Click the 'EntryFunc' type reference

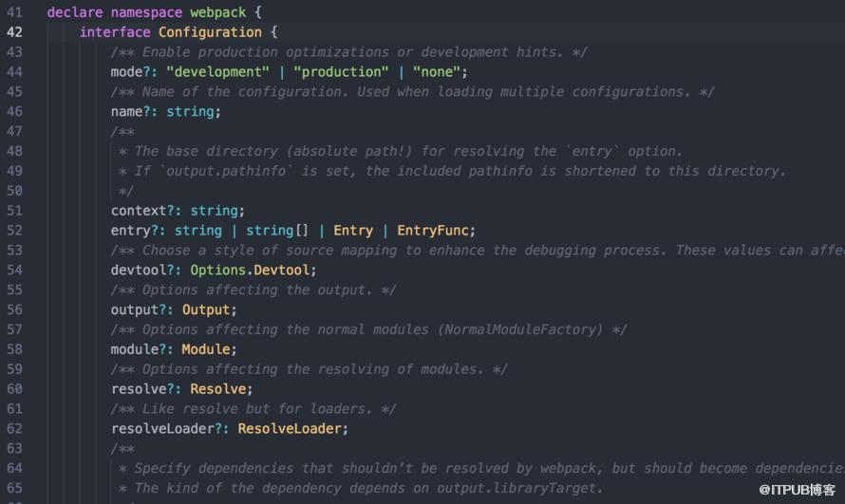[x=433, y=231]
